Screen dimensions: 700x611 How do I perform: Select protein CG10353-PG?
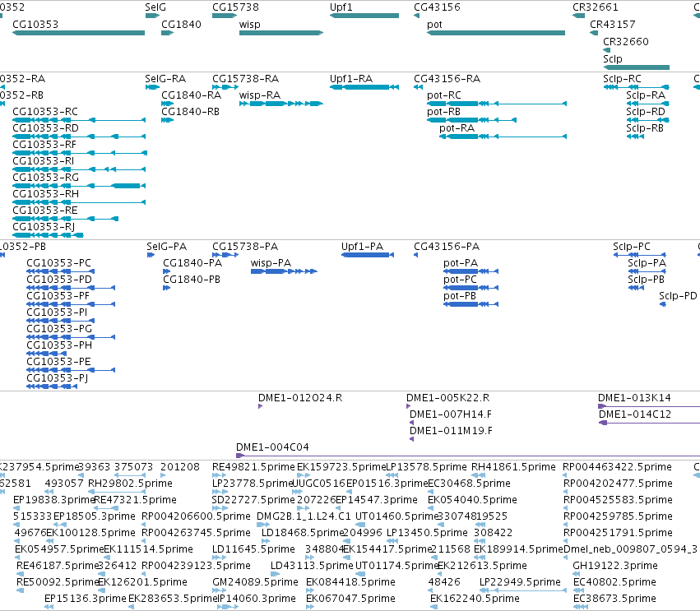(x=71, y=337)
